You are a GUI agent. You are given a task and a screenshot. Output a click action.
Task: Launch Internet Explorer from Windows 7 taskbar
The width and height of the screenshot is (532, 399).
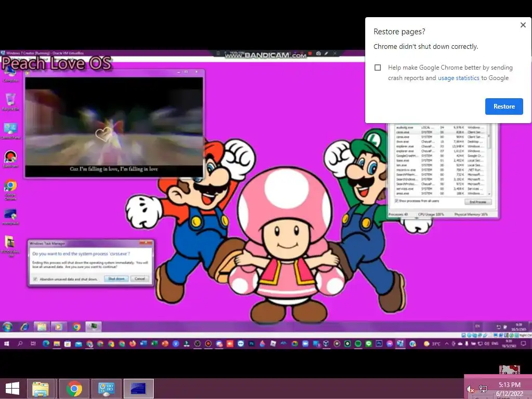tap(24, 327)
